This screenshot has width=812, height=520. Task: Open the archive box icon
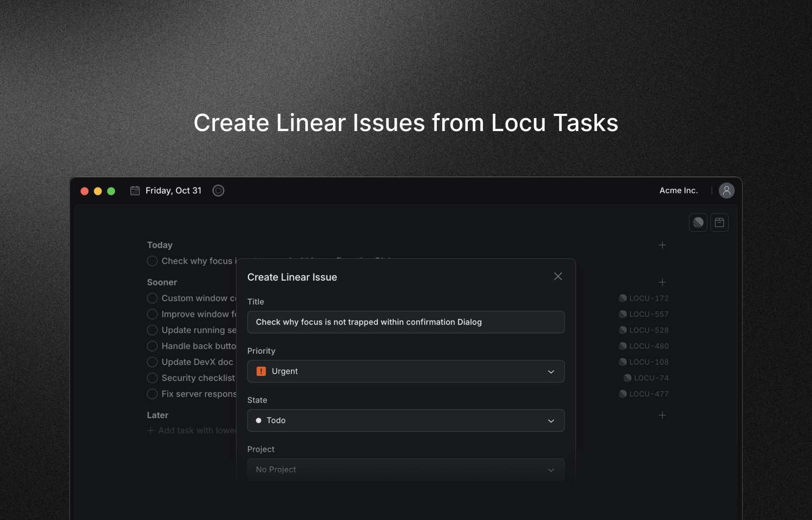click(x=719, y=222)
